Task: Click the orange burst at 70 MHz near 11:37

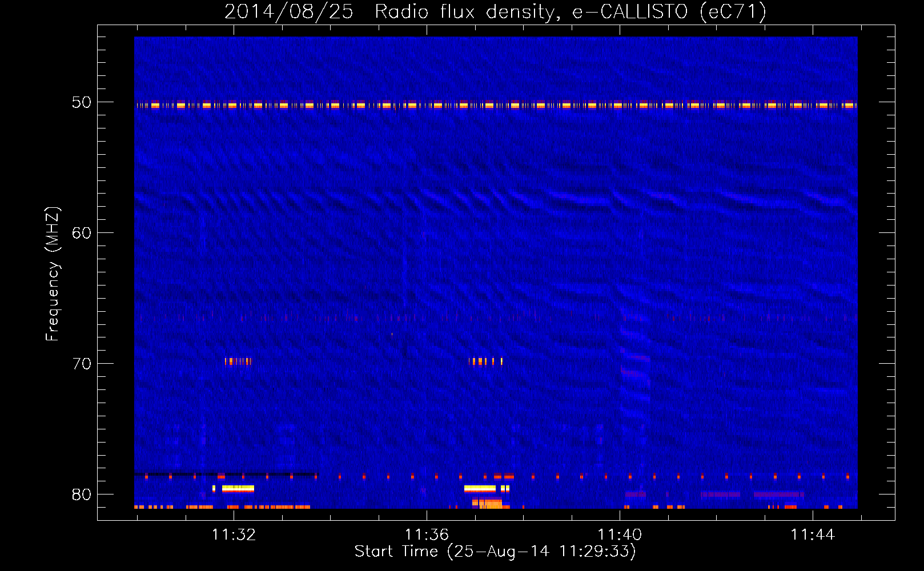Action: (x=486, y=361)
